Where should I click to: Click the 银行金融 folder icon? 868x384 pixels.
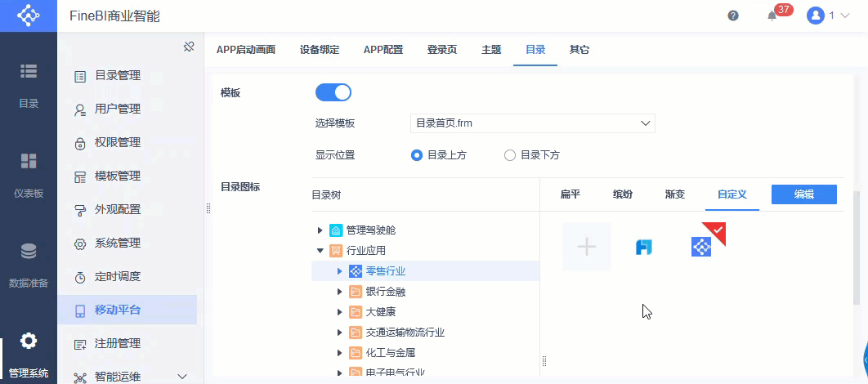click(x=356, y=292)
